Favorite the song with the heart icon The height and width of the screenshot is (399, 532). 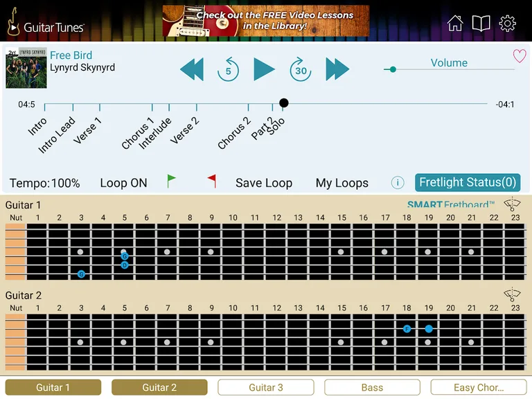click(x=519, y=56)
